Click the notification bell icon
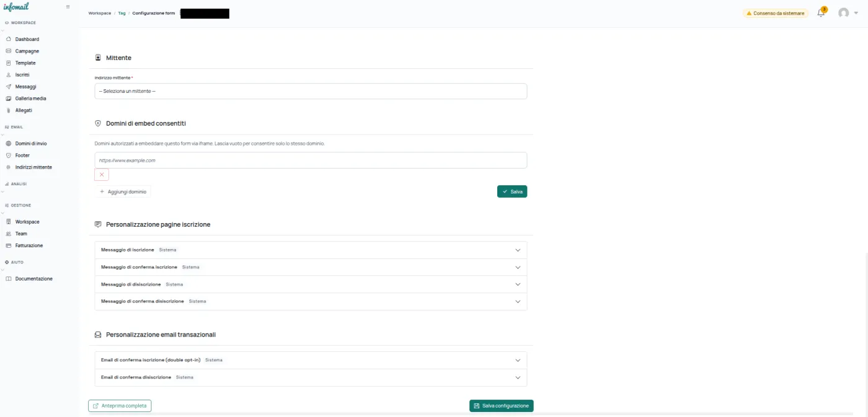Viewport: 868px width, 417px height. point(821,12)
